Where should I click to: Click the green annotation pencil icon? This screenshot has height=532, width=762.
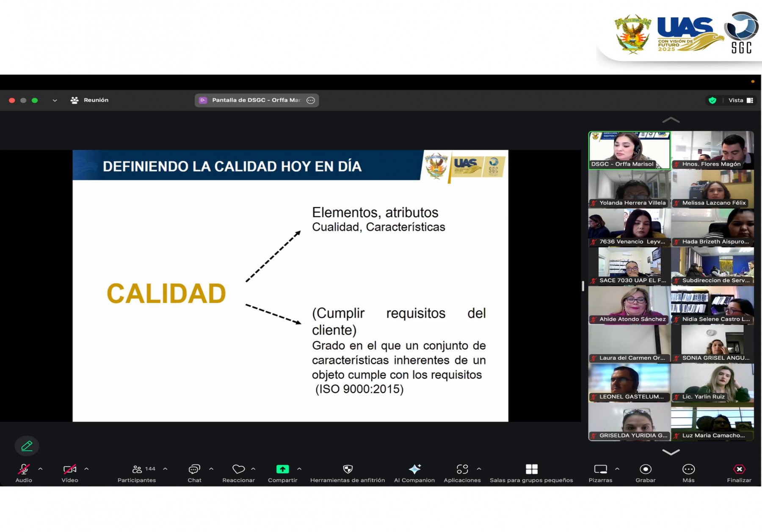coord(27,446)
